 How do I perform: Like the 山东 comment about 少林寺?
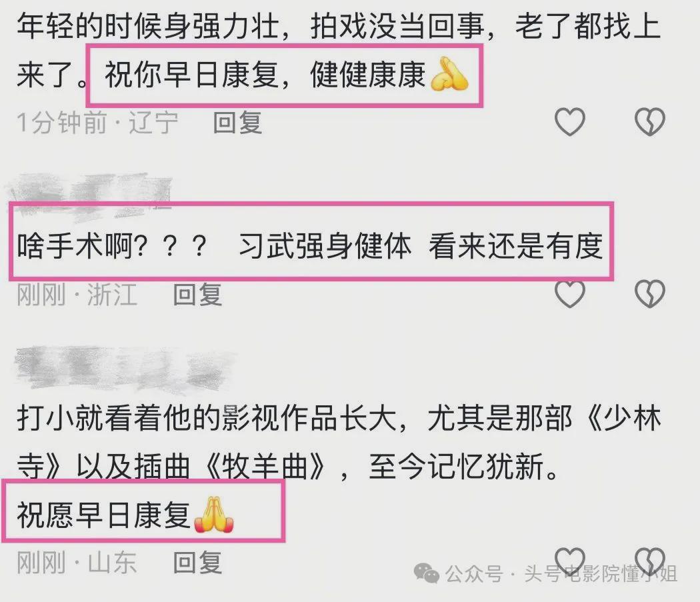(569, 561)
